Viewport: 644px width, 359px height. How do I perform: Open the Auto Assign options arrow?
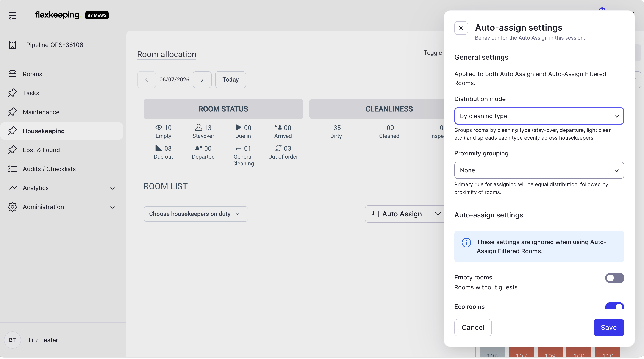click(x=438, y=214)
